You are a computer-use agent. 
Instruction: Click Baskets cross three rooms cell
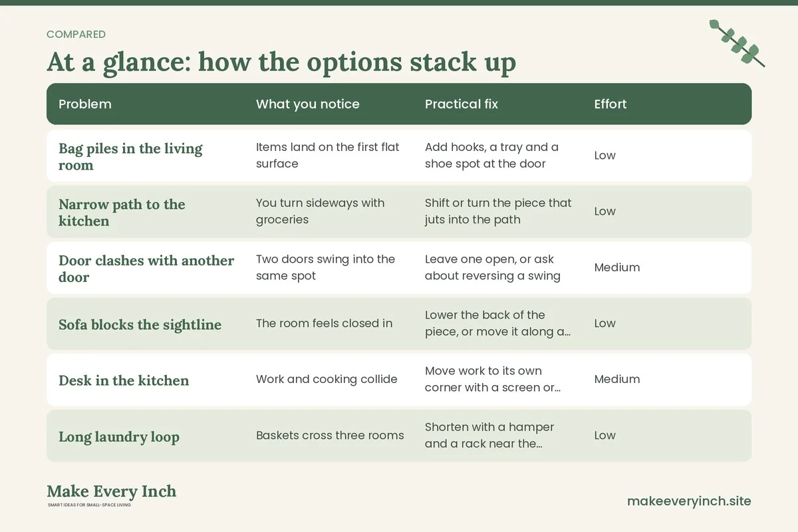[330, 436]
